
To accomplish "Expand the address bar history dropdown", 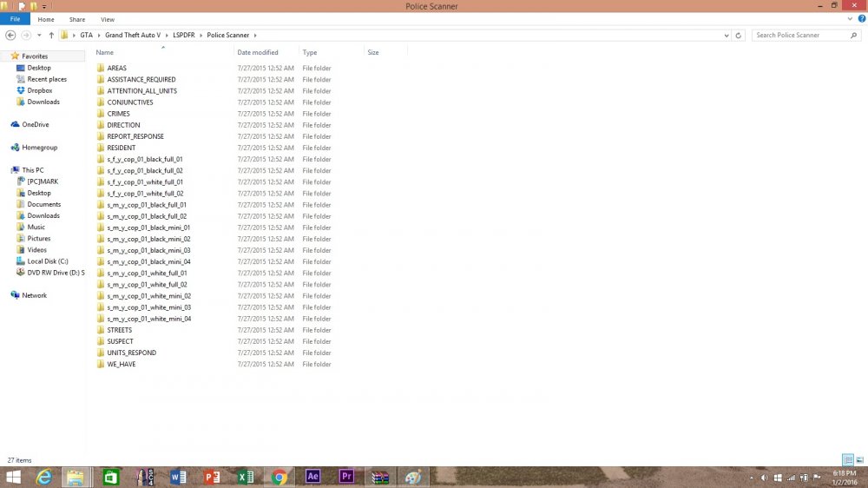I will 727,35.
